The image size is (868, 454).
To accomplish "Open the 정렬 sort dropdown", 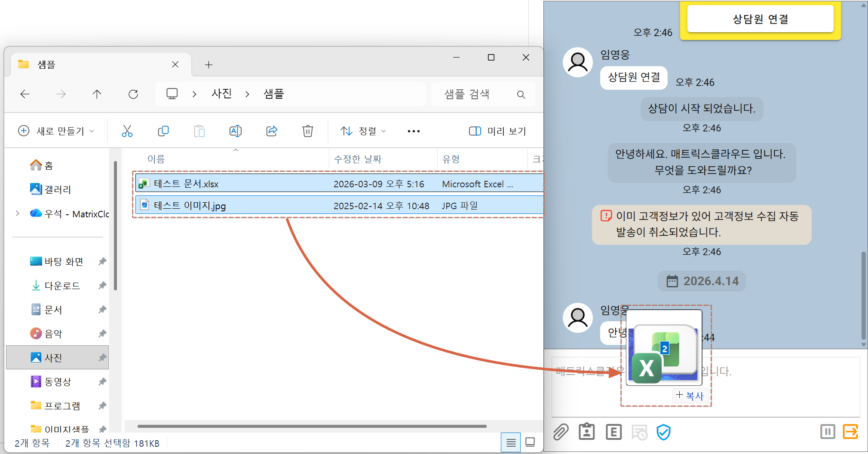I will [363, 131].
